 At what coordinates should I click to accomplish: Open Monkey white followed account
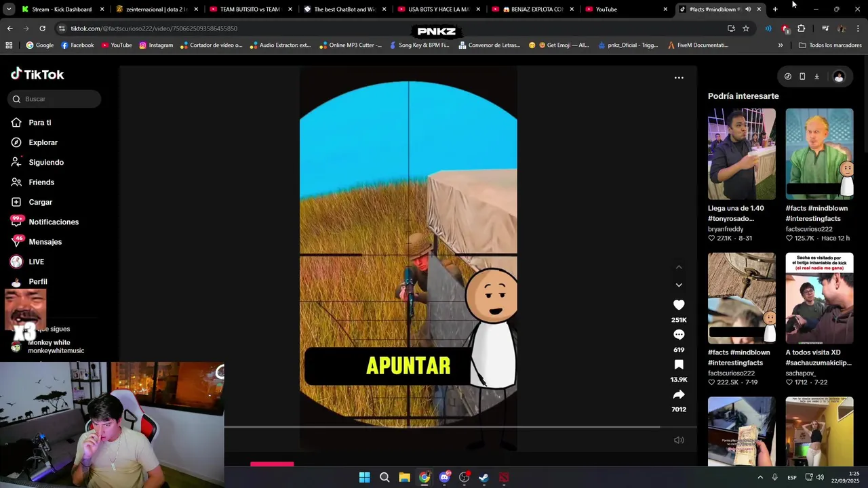pyautogui.click(x=47, y=346)
